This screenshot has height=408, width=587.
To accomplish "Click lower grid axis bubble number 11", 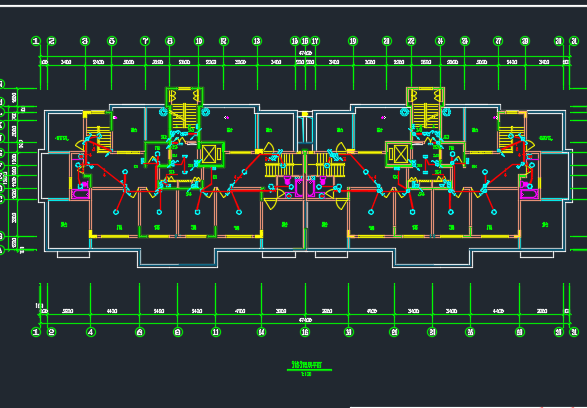I will click(x=216, y=332).
